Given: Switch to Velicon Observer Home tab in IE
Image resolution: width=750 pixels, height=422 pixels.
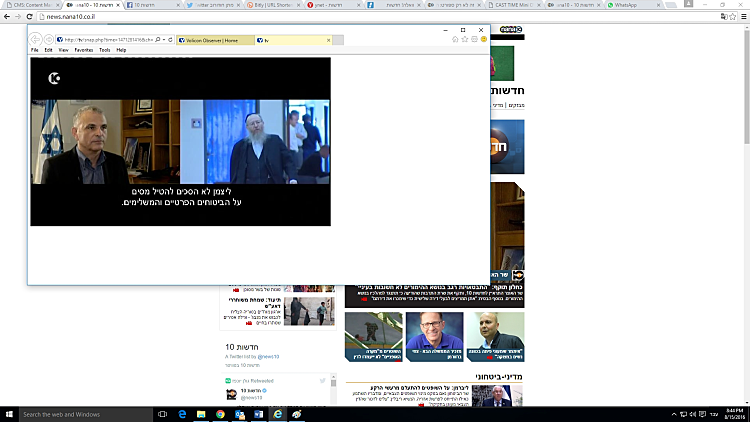Looking at the screenshot, I should (215, 40).
